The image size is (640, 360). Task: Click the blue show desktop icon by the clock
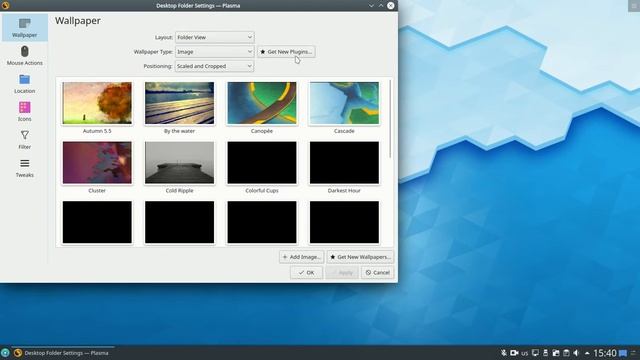pos(623,353)
